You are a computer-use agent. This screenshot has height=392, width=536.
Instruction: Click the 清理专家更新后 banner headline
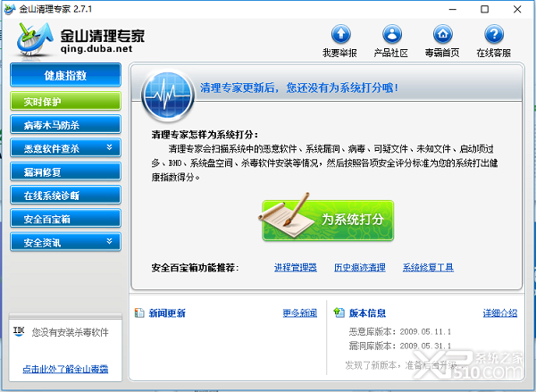(x=298, y=88)
